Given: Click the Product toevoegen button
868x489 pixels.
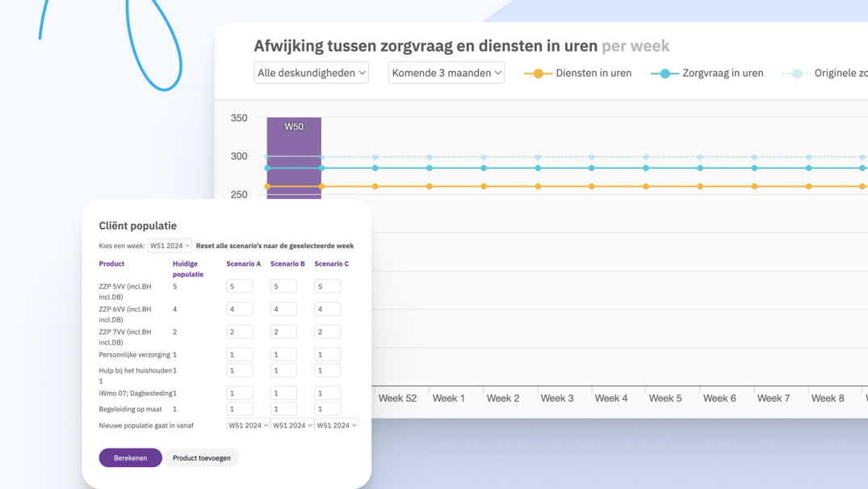Looking at the screenshot, I should coord(201,457).
